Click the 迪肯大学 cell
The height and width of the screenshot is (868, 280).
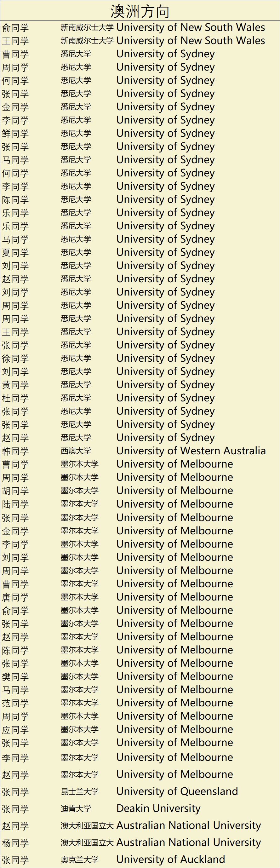76,809
